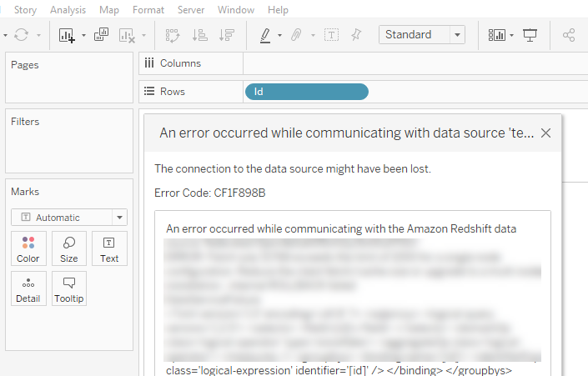Click the show/hide cards icon
Screen dimensions: 588x376
click(496, 35)
